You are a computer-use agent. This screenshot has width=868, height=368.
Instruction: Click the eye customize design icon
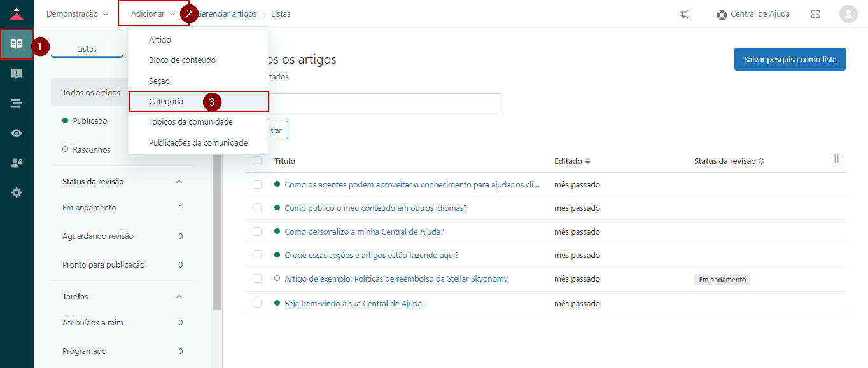(x=17, y=133)
